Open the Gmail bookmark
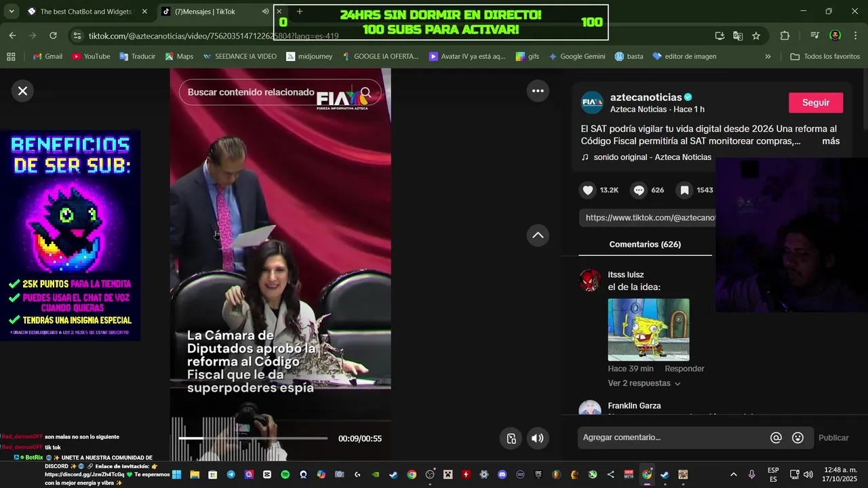The height and width of the screenshot is (488, 868). click(x=47, y=56)
